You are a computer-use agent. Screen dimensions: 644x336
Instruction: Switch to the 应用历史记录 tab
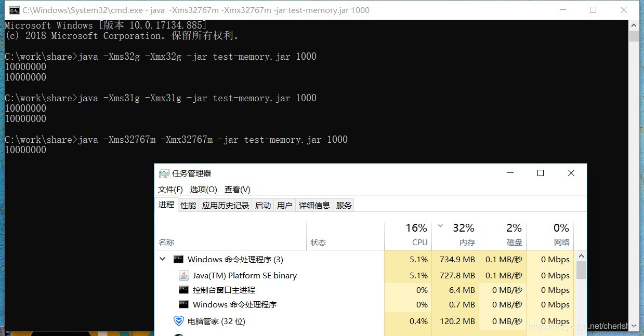pyautogui.click(x=226, y=205)
